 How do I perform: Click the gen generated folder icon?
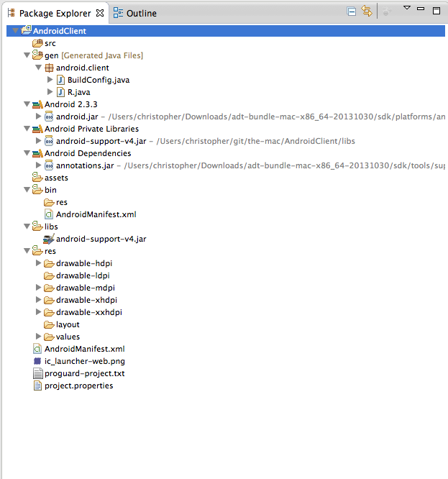point(37,55)
